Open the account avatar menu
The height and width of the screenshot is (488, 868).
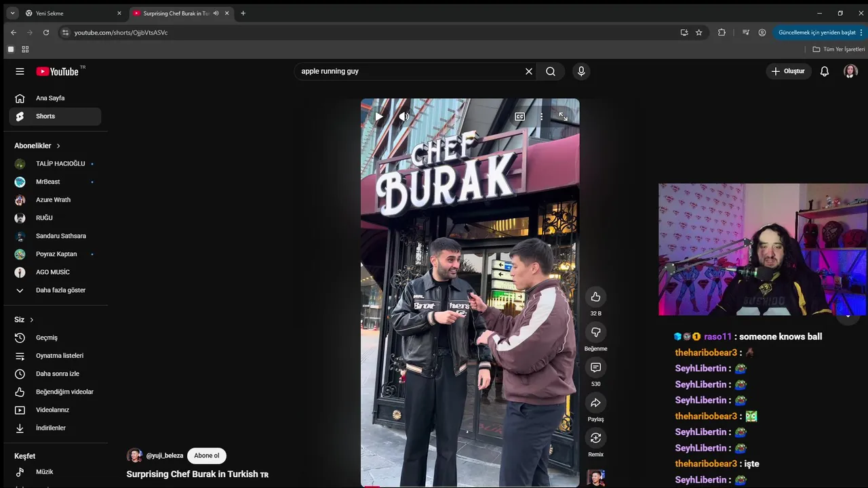click(850, 71)
